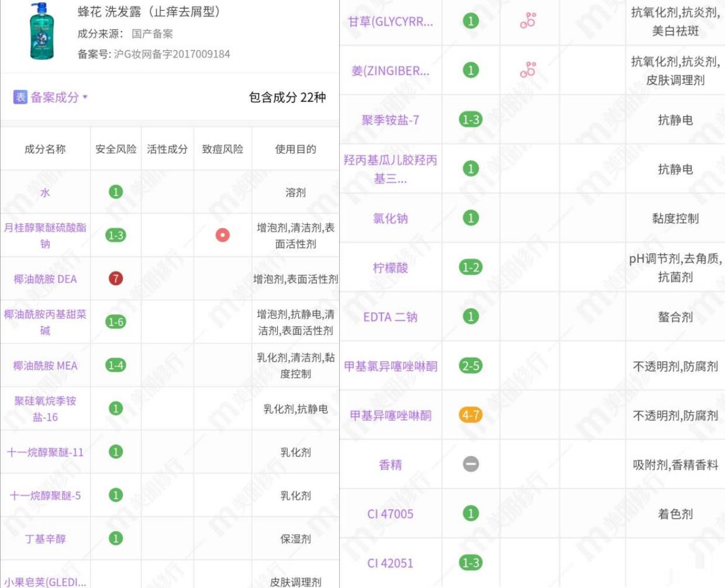Open ingredient link EDTA 二钠
725x588 pixels.
pos(391,317)
